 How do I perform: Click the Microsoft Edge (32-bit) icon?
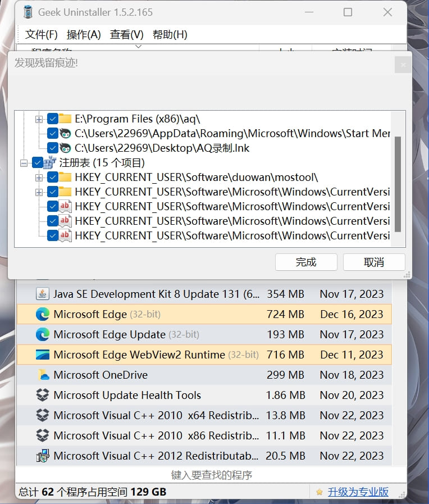[43, 314]
